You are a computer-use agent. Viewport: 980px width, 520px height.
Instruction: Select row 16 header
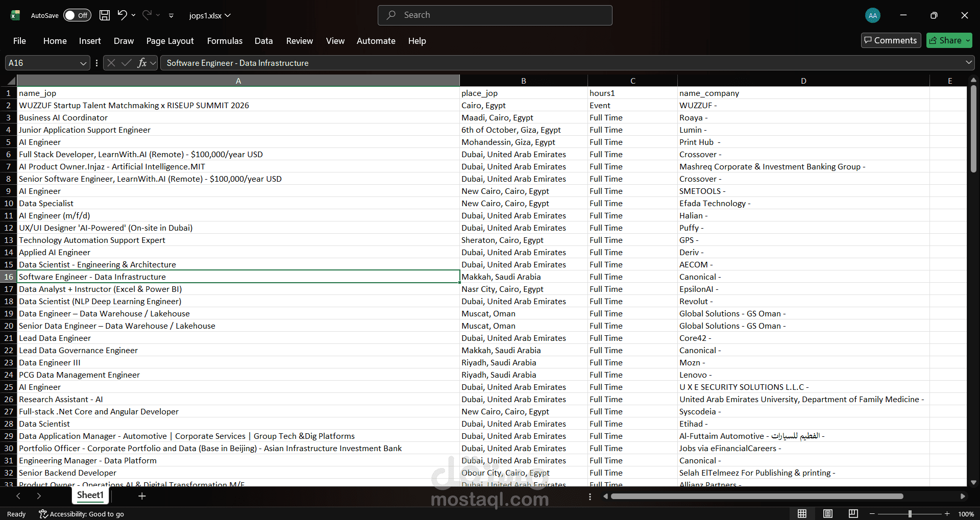[x=9, y=277]
